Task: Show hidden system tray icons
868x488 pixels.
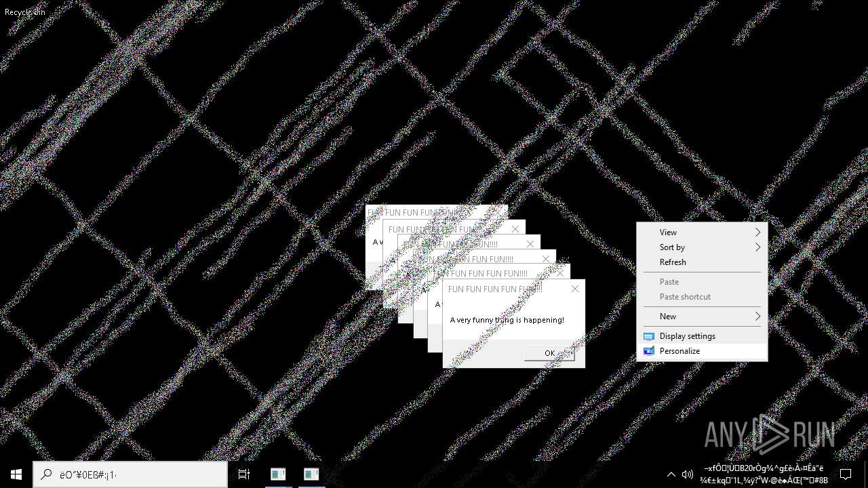Action: click(671, 474)
